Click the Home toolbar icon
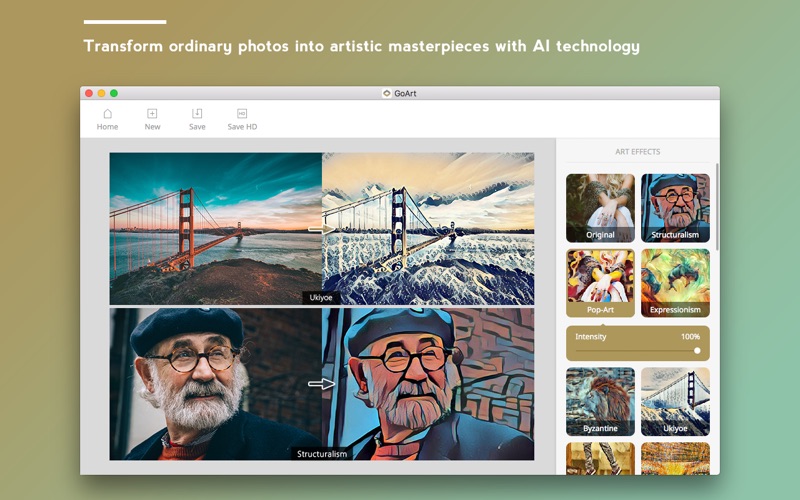Screen dimensions: 800x500 click(x=107, y=114)
